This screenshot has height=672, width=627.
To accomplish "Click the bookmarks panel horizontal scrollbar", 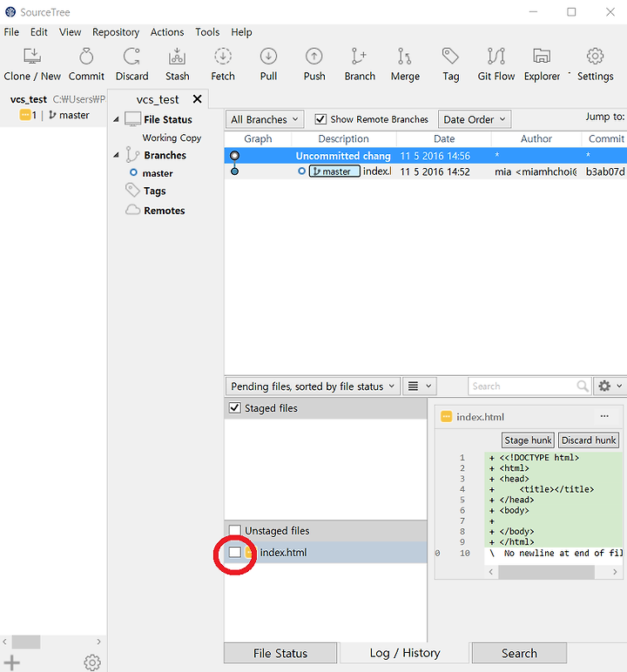I will [26, 642].
